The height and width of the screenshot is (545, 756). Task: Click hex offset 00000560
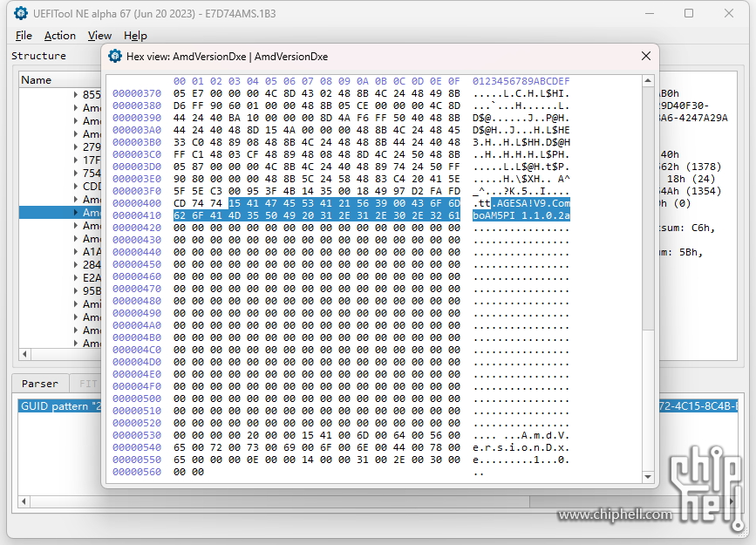[x=137, y=472]
